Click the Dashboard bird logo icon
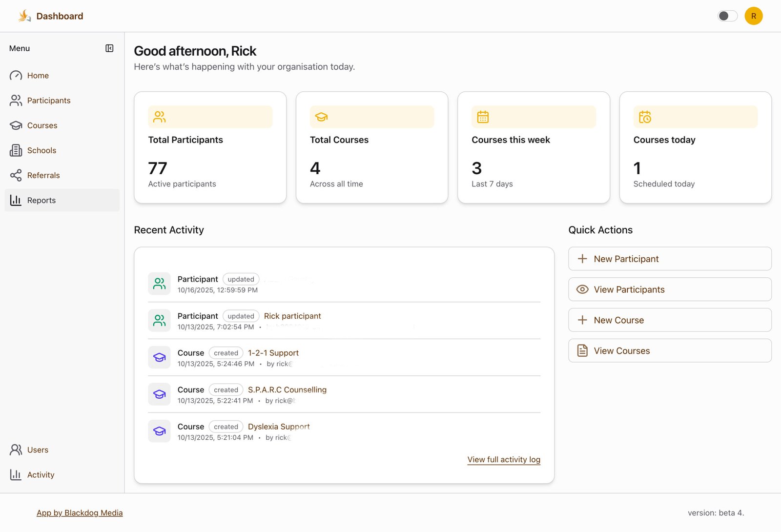This screenshot has width=781, height=532. pyautogui.click(x=24, y=16)
